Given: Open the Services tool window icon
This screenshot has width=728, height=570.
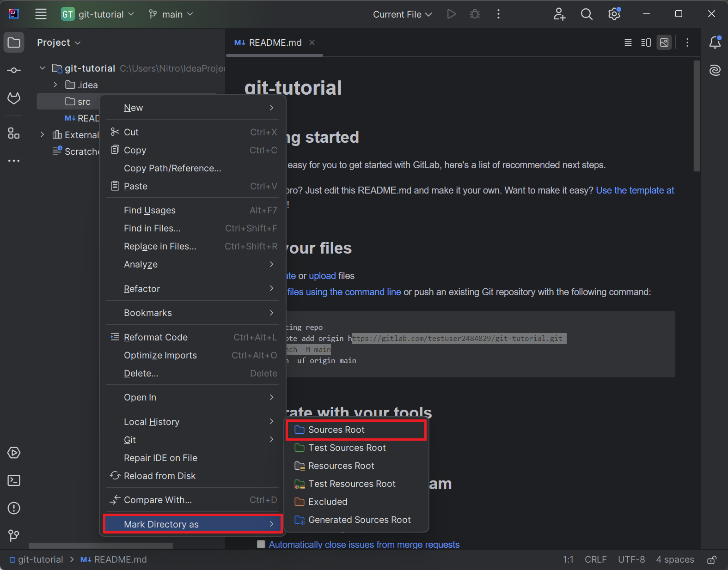Looking at the screenshot, I should tap(14, 453).
